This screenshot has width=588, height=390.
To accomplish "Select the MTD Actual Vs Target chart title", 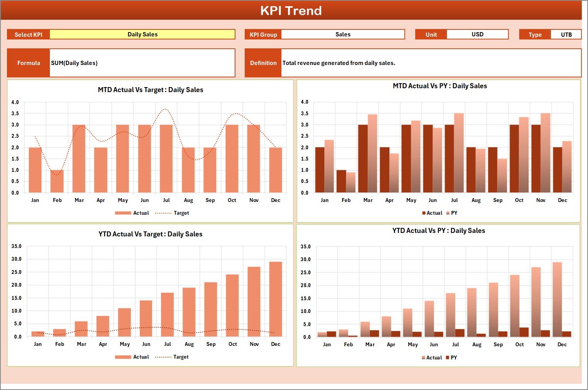I will (x=150, y=89).
